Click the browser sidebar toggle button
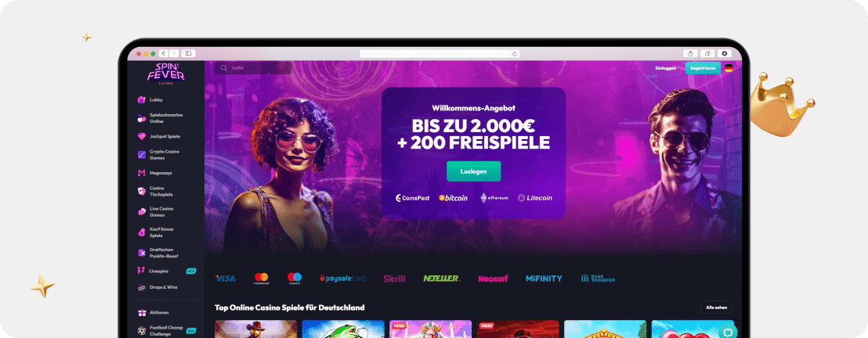The image size is (868, 338). (188, 54)
